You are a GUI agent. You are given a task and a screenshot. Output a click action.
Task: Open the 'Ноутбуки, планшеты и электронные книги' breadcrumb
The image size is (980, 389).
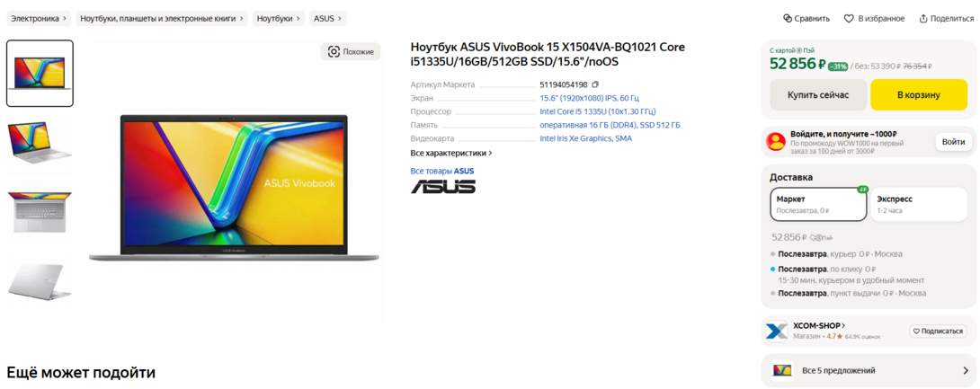tap(162, 19)
